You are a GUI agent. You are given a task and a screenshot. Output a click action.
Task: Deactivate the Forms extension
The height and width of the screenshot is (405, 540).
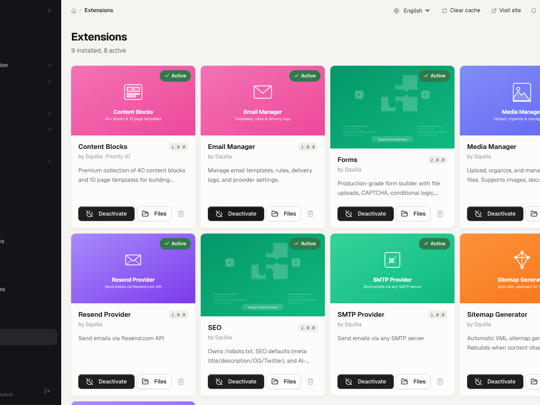coord(365,214)
